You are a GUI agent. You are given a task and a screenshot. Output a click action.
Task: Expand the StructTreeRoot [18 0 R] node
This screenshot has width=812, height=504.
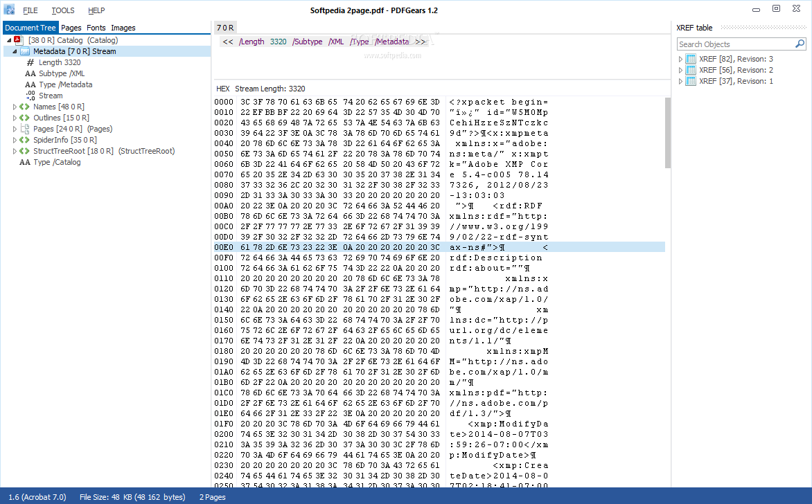15,152
